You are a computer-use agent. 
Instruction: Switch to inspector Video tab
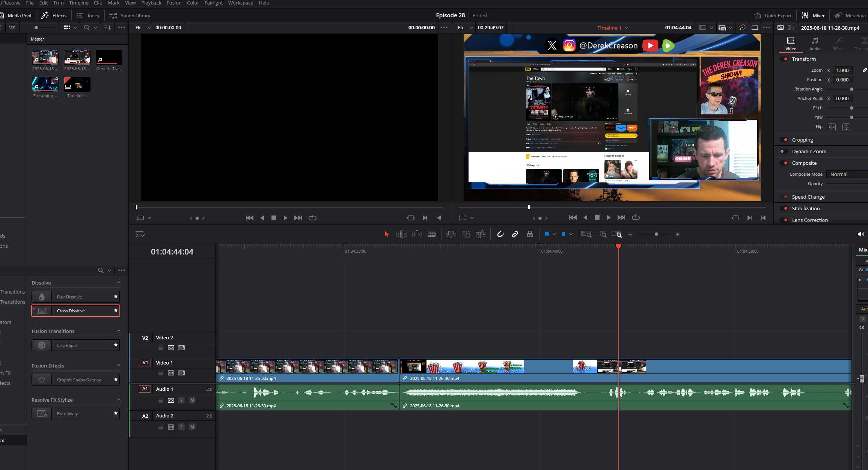[x=791, y=44]
